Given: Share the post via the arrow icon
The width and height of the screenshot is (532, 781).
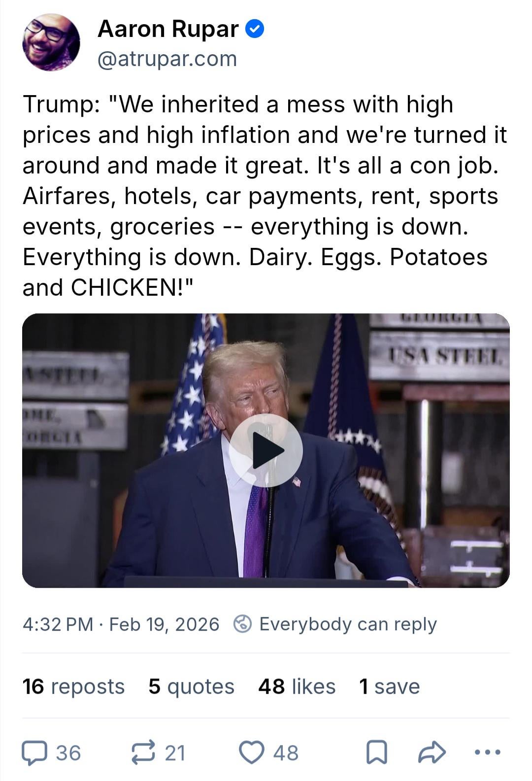Looking at the screenshot, I should click(x=432, y=753).
